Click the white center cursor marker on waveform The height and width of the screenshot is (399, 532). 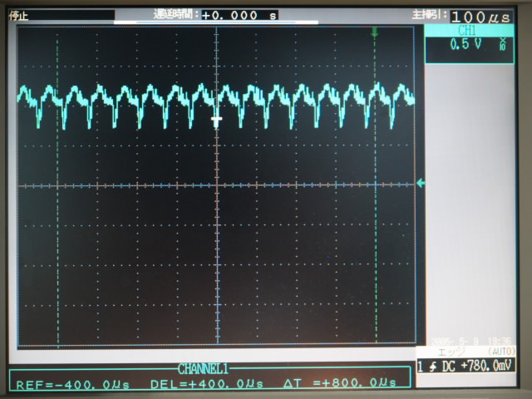click(217, 121)
